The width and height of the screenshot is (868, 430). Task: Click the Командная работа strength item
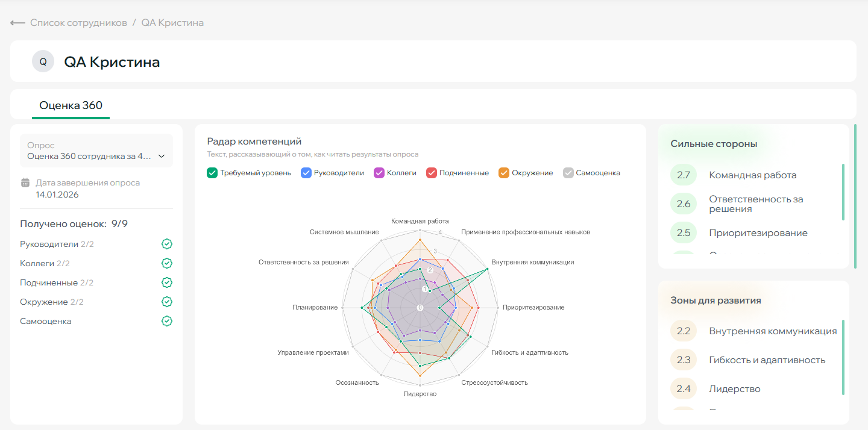(752, 175)
